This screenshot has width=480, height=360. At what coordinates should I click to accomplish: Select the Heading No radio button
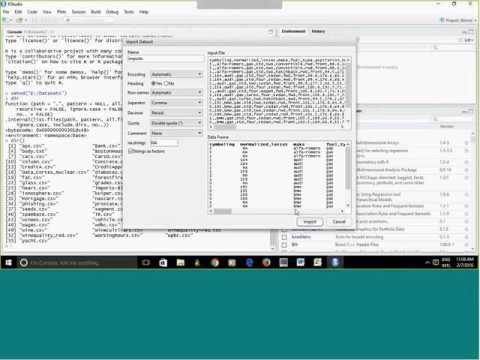tap(166, 83)
